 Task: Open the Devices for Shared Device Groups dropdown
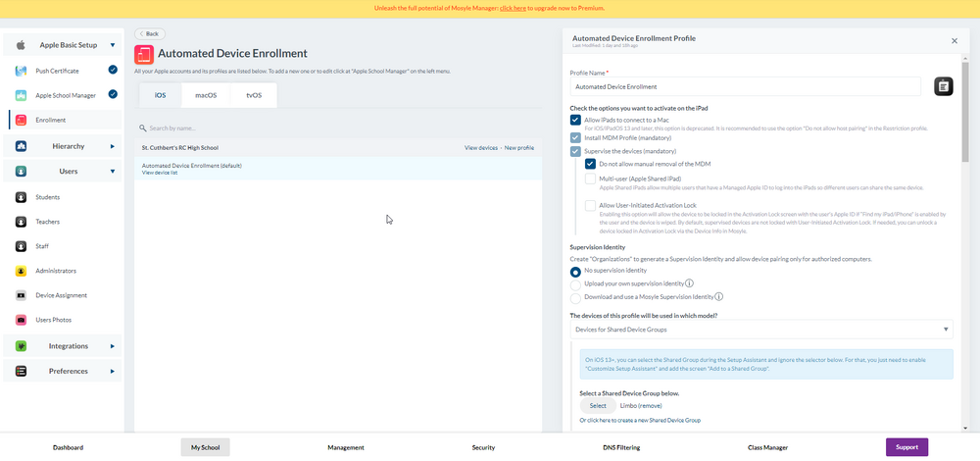[x=761, y=330]
